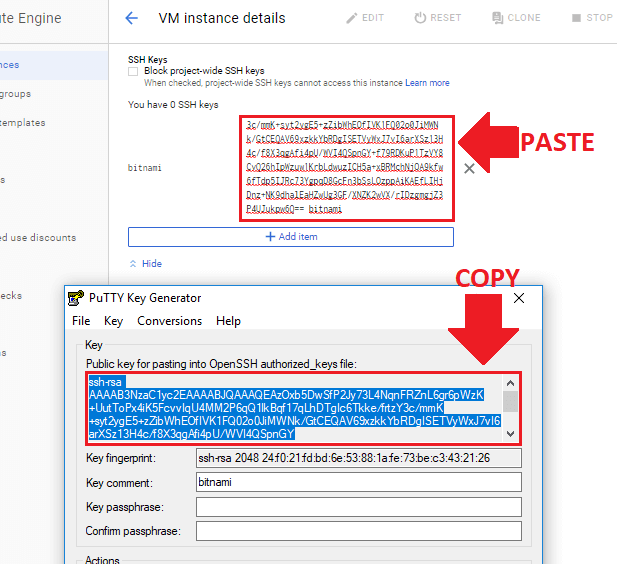The height and width of the screenshot is (564, 617).
Task: Click the public key scrollbar up arrow
Action: click(x=511, y=383)
